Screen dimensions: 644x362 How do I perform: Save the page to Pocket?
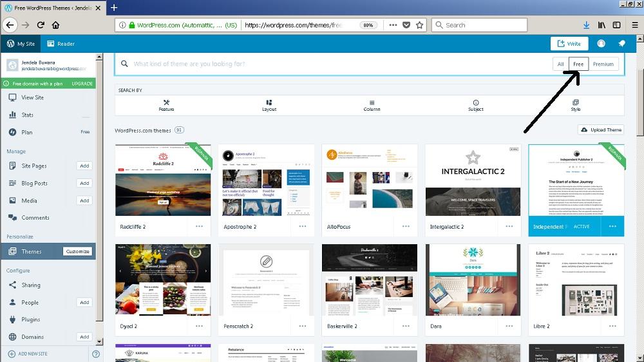coord(406,25)
